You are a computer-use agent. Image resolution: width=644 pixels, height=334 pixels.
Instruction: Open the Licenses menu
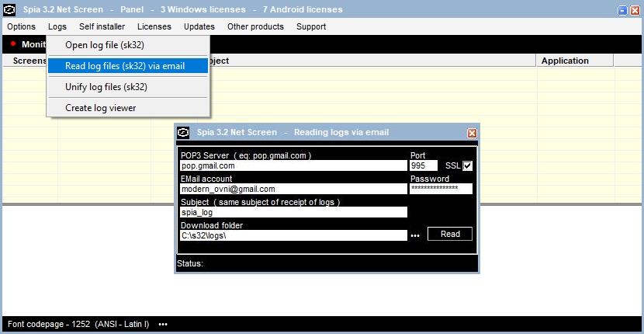(154, 26)
